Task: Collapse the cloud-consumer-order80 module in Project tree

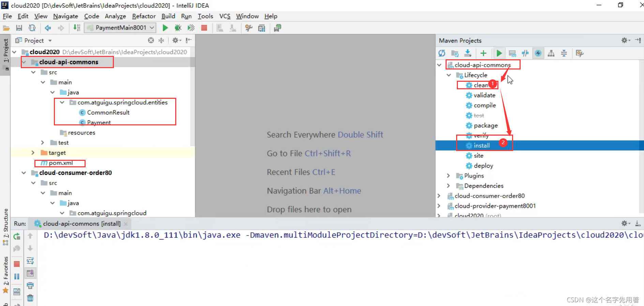Action: coord(24,173)
